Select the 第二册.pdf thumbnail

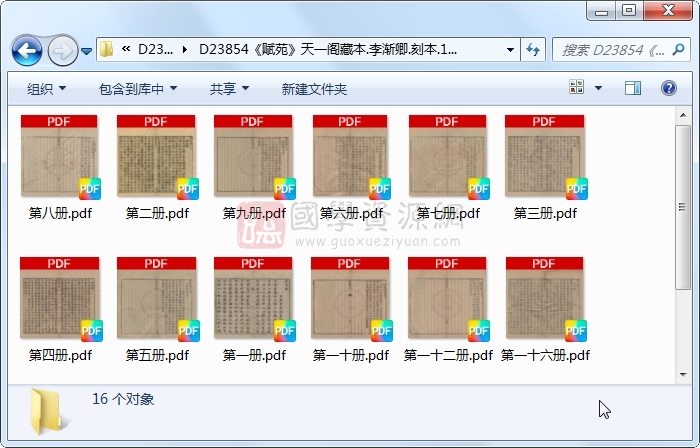(157, 157)
